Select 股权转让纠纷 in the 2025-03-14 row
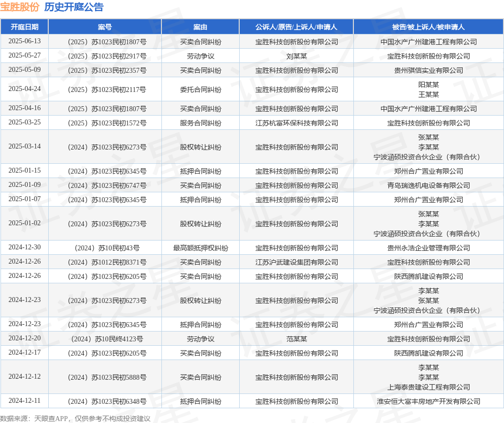504x423 pixels. 201,147
